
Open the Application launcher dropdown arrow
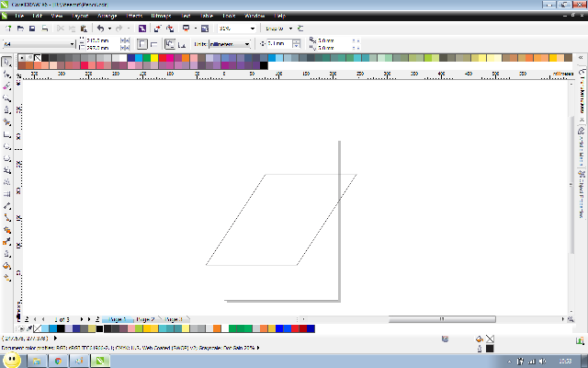[196, 29]
